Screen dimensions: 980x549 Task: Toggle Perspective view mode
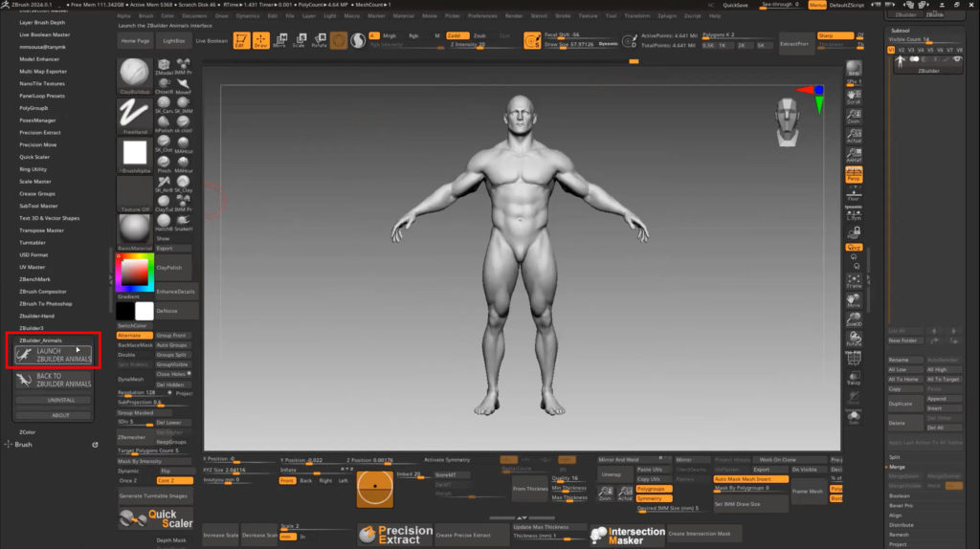853,175
